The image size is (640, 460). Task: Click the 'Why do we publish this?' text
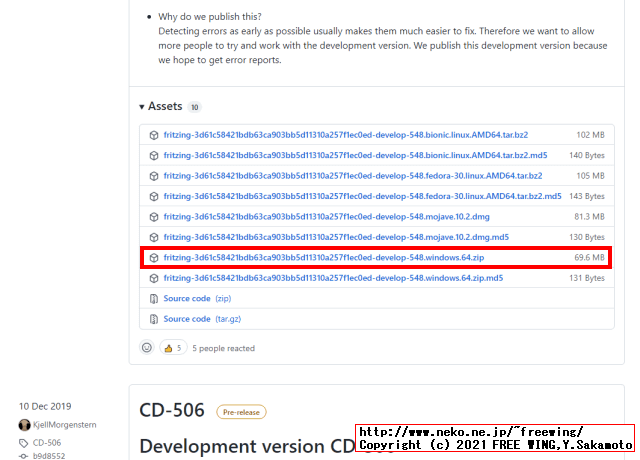[210, 17]
